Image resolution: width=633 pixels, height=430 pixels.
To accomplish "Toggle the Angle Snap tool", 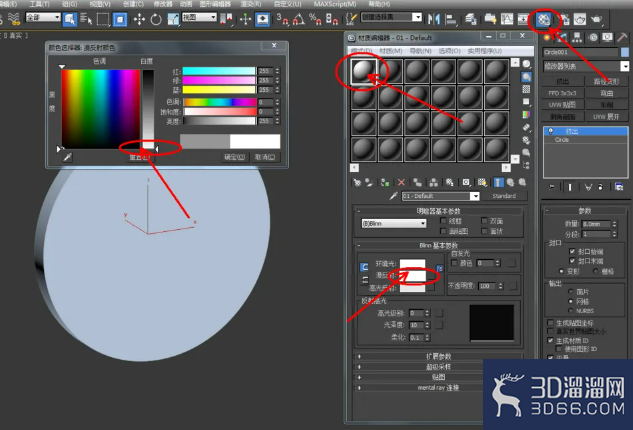I will (298, 19).
